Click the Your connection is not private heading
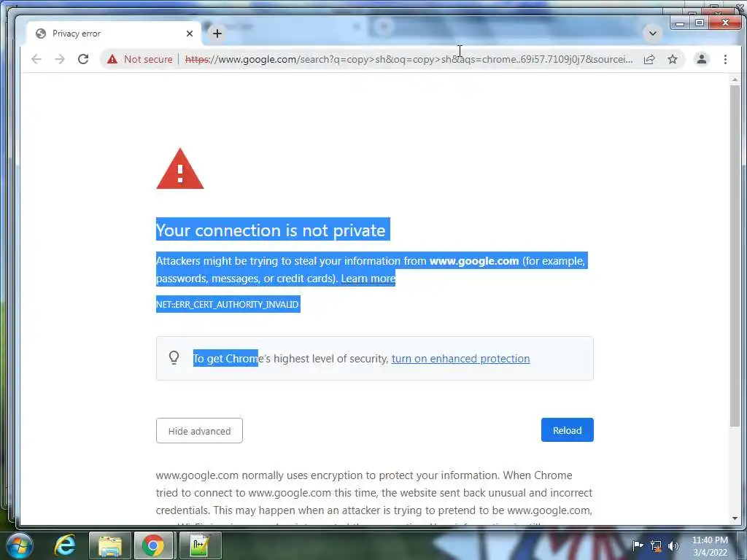This screenshot has width=747, height=560. coord(273,230)
